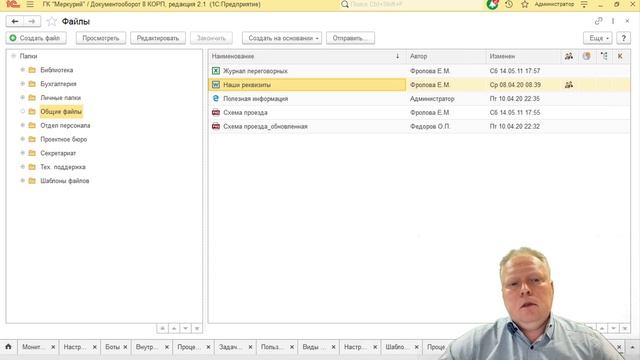Open the notifications bell icon
The image size is (640, 360).
492,4
